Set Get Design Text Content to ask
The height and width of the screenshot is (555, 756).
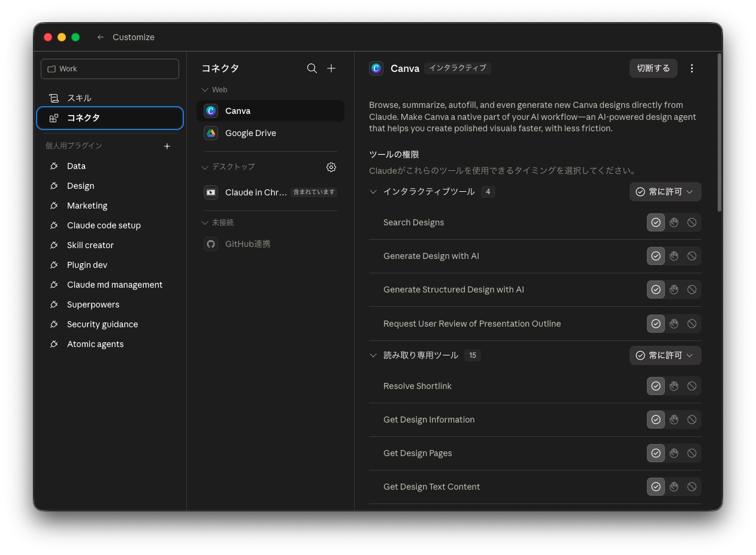pos(674,487)
